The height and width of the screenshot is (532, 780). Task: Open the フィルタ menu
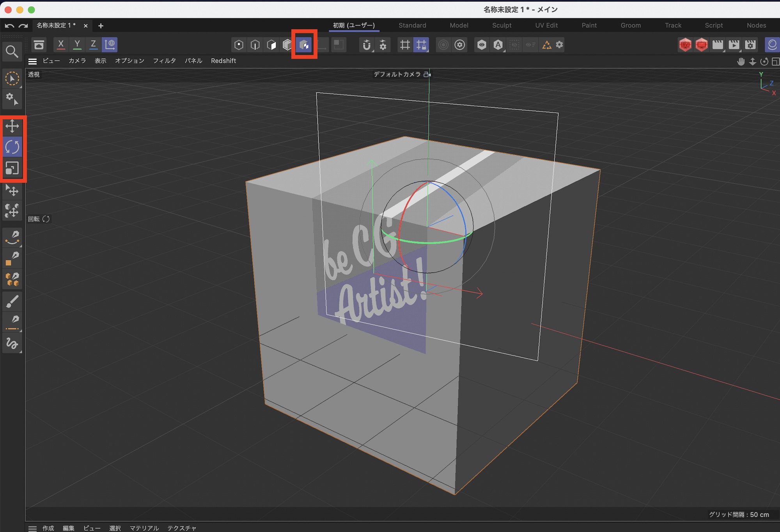coord(164,61)
